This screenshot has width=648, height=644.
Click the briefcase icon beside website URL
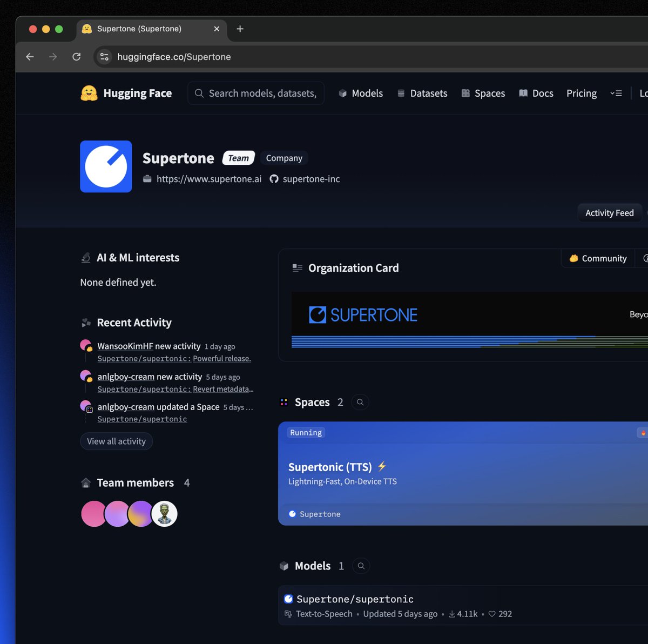point(147,179)
